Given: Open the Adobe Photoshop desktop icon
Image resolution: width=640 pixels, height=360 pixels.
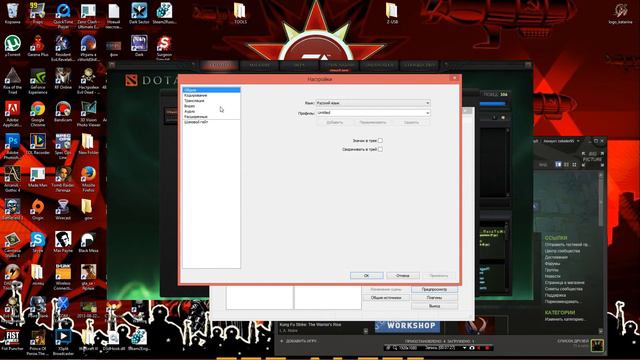Looking at the screenshot, I should point(13,146).
